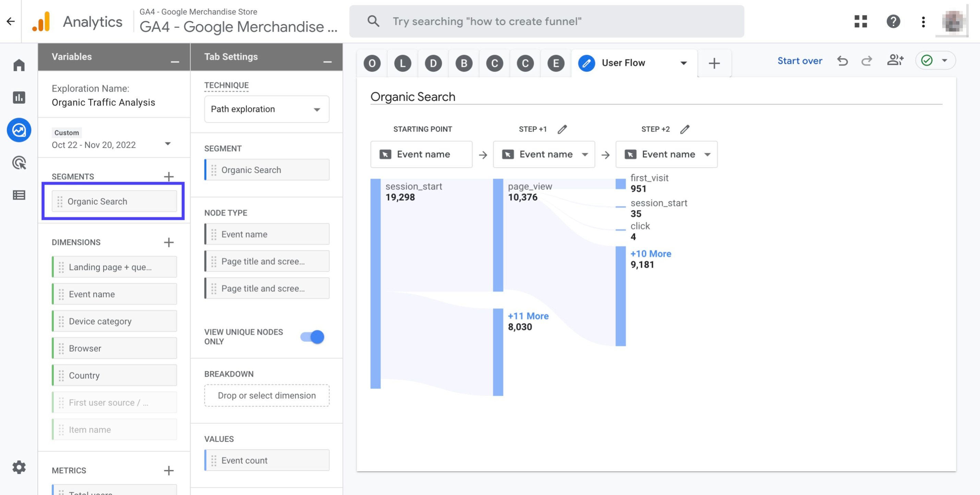Add a new metric
The image size is (980, 495).
(x=169, y=471)
